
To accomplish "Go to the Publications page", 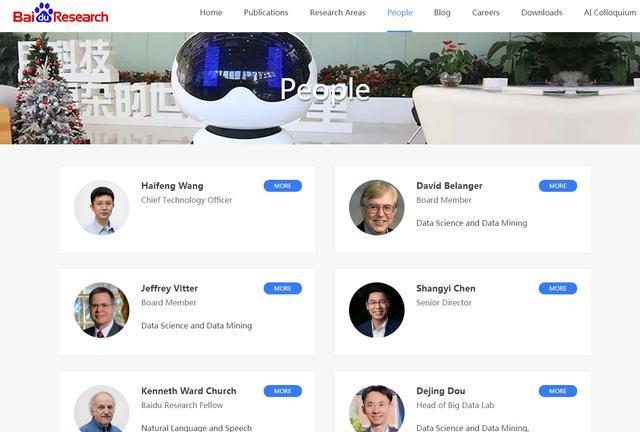I will 266,13.
